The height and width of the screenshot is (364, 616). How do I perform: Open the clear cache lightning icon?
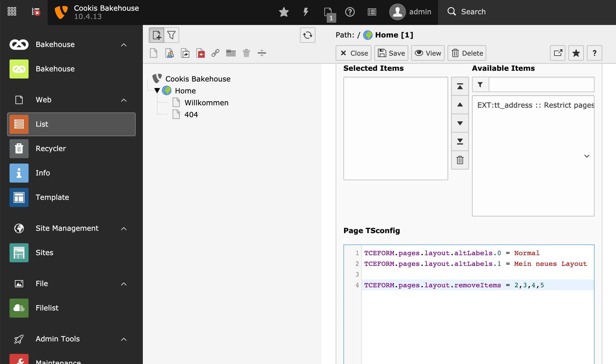(306, 12)
